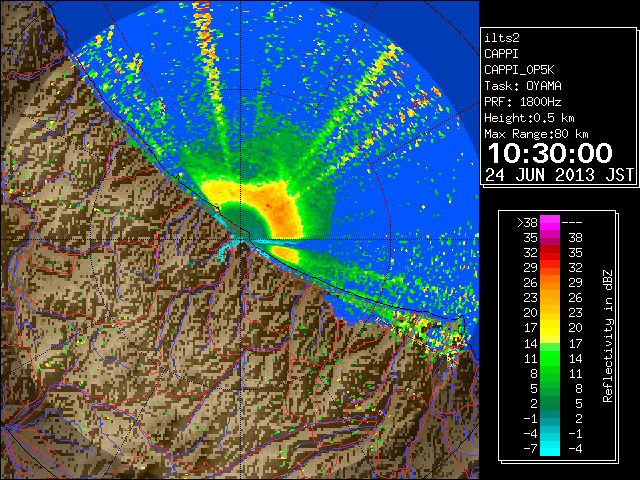Click the magenta swatch next to >38

click(x=550, y=222)
